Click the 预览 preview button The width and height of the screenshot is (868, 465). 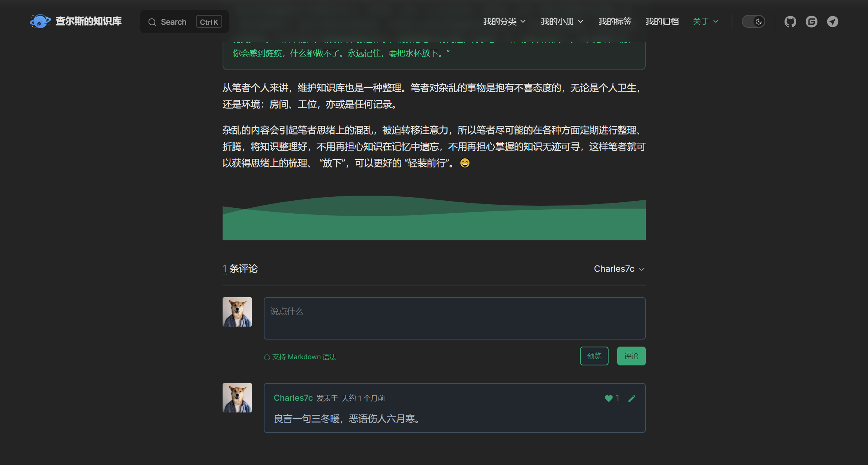[594, 356]
